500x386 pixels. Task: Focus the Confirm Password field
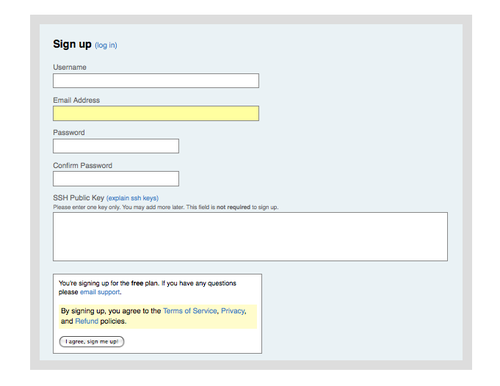click(116, 179)
